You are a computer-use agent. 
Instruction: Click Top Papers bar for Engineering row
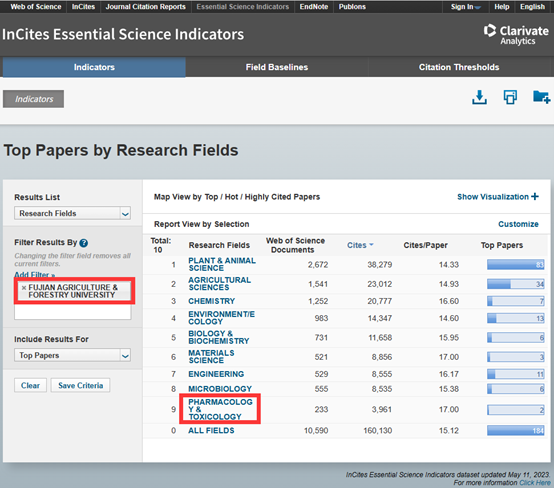click(515, 374)
